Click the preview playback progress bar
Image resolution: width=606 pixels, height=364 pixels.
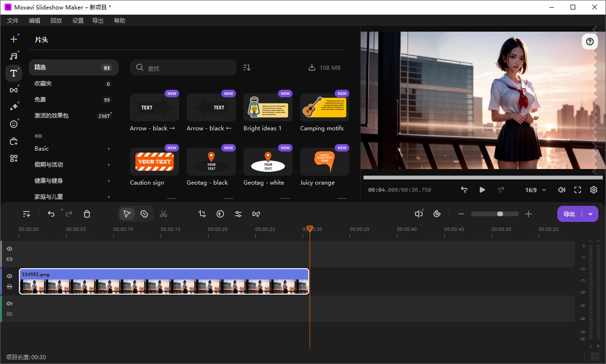483,178
